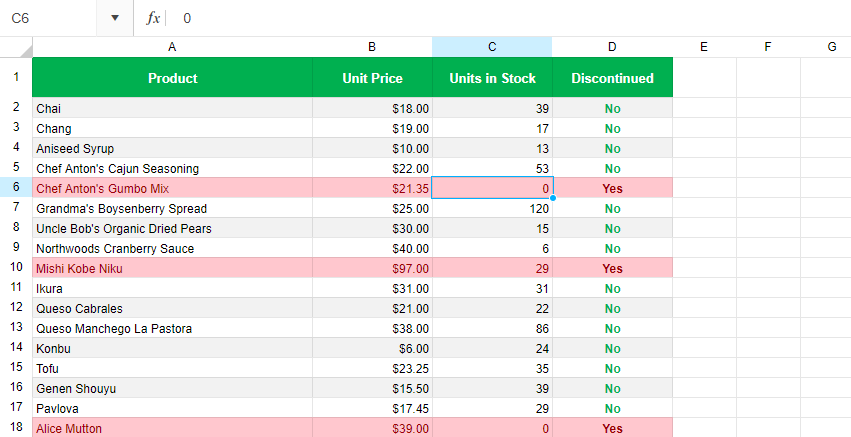Click the formula bar input showing 0
This screenshot has width=851, height=437.
click(x=510, y=18)
